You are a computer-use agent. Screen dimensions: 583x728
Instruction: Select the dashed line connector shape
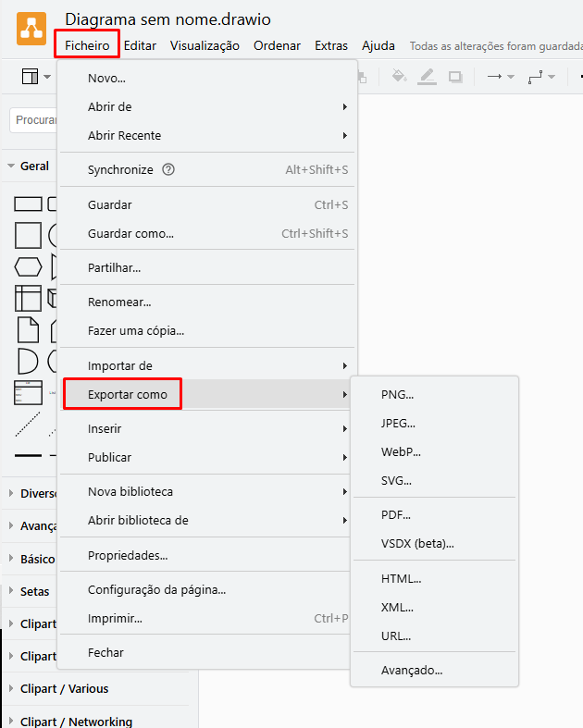28,424
